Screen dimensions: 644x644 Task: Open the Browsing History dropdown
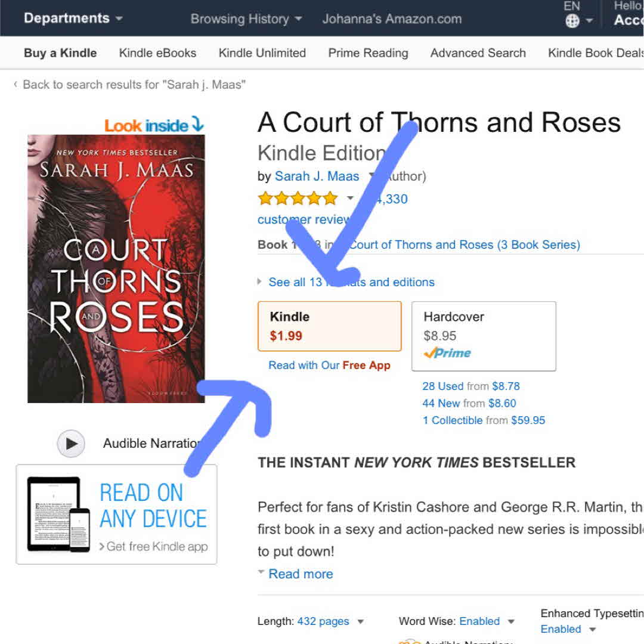246,19
